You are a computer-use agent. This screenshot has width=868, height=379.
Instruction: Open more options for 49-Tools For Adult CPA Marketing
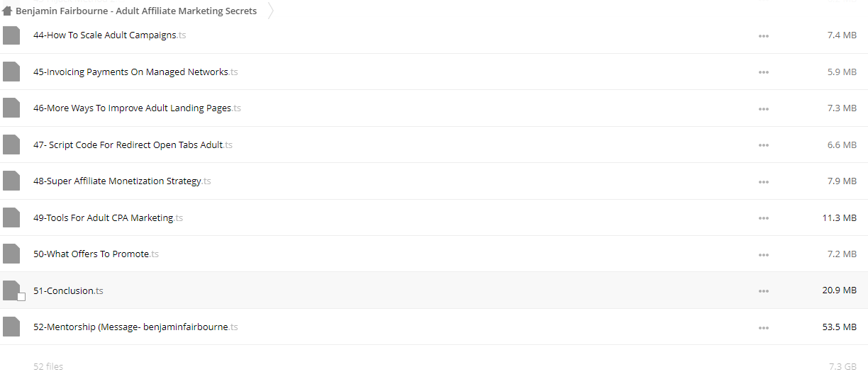764,218
